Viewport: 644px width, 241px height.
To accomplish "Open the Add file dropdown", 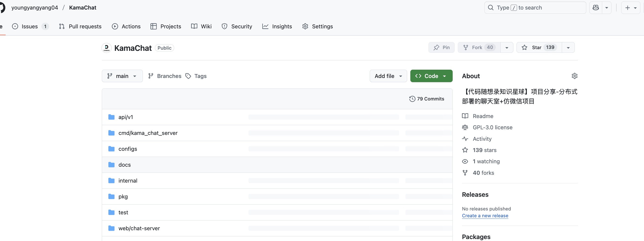I will point(388,76).
